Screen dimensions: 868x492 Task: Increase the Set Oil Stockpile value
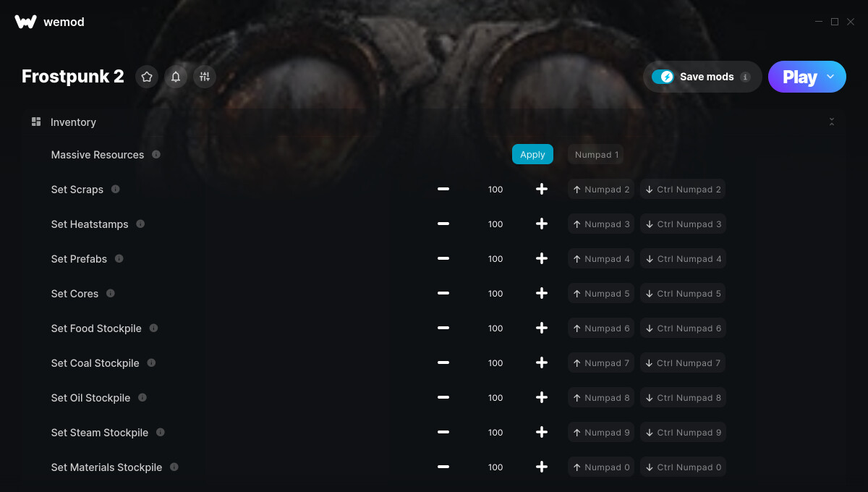pyautogui.click(x=542, y=397)
